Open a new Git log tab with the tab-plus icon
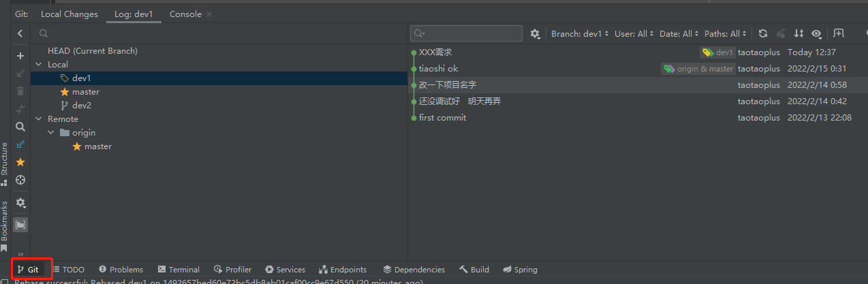868x284 pixels. click(x=839, y=33)
